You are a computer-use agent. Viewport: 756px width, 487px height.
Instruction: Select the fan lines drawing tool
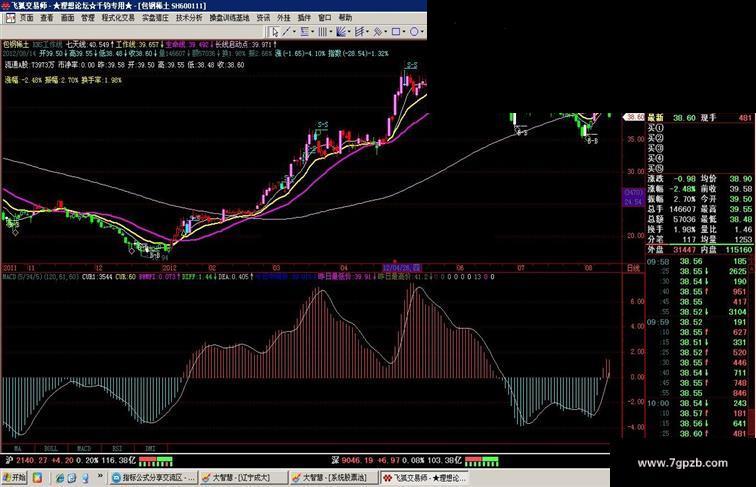click(341, 32)
